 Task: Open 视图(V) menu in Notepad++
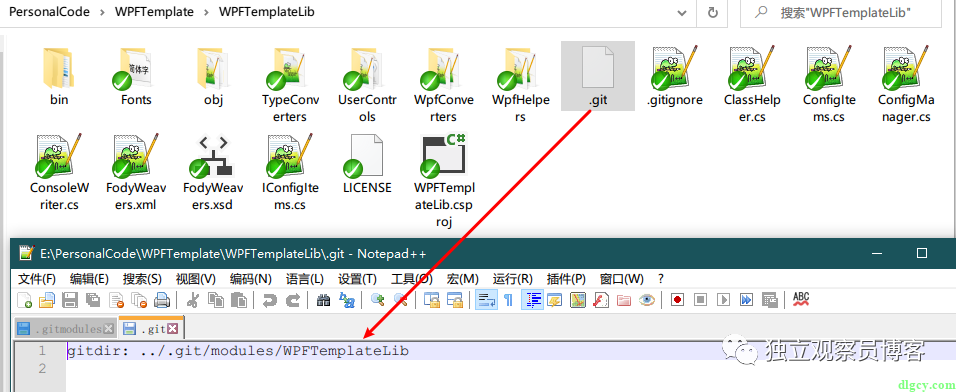pos(196,279)
